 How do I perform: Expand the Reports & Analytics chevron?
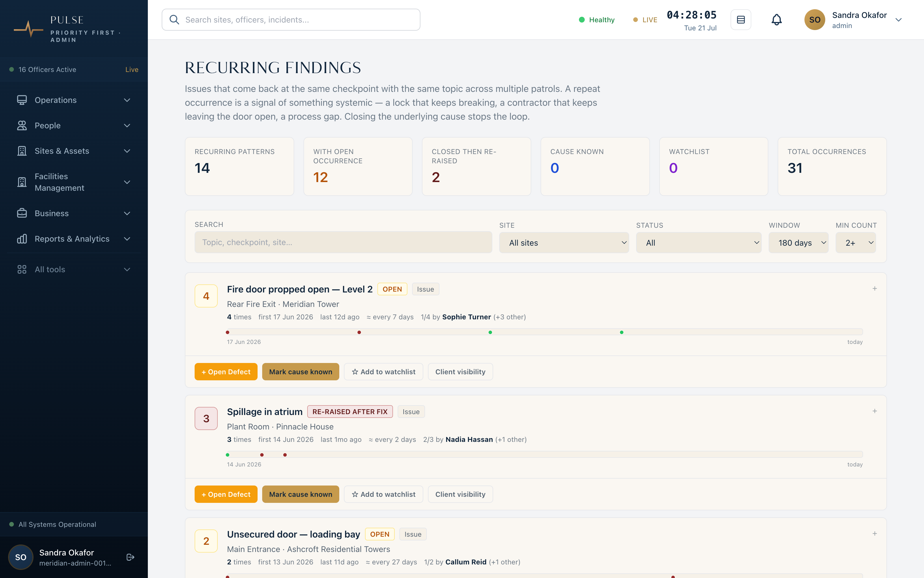click(127, 239)
